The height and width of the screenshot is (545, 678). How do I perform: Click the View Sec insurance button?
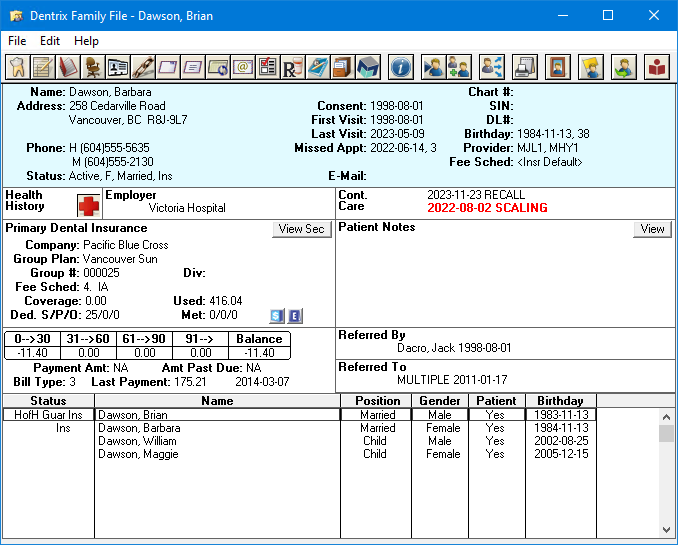coord(301,229)
